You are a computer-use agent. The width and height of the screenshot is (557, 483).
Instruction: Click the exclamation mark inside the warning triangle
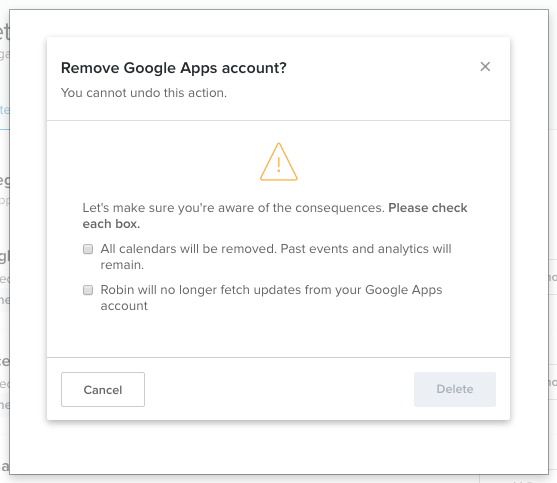278,164
